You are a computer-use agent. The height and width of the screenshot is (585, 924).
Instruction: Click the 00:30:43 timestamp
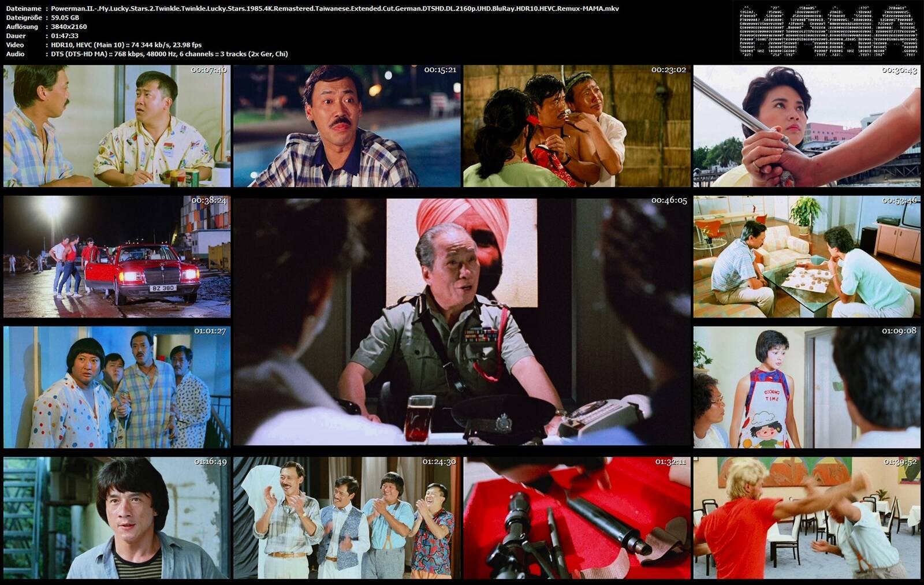pyautogui.click(x=899, y=70)
